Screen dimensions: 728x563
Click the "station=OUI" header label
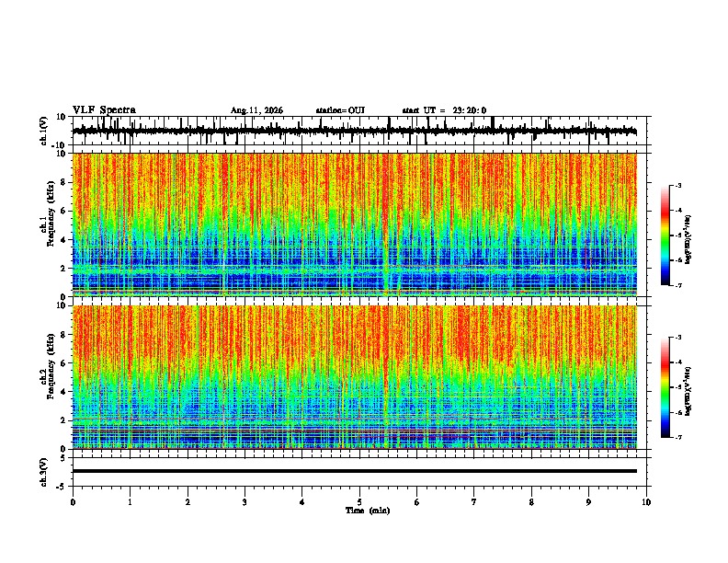[340, 110]
